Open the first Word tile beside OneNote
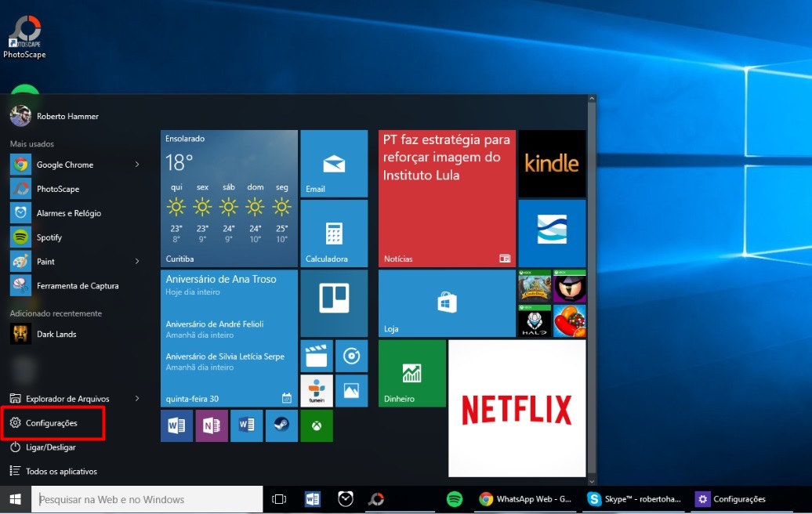The width and height of the screenshot is (812, 514). 176,425
